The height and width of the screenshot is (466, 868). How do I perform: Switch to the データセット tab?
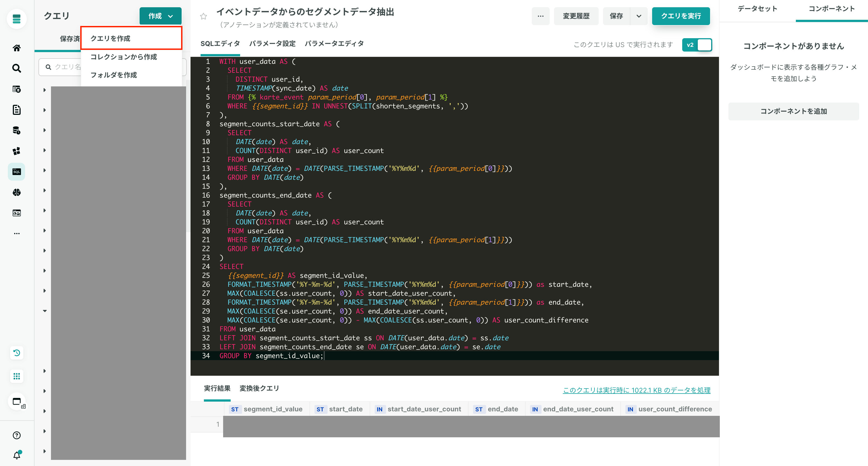click(757, 9)
